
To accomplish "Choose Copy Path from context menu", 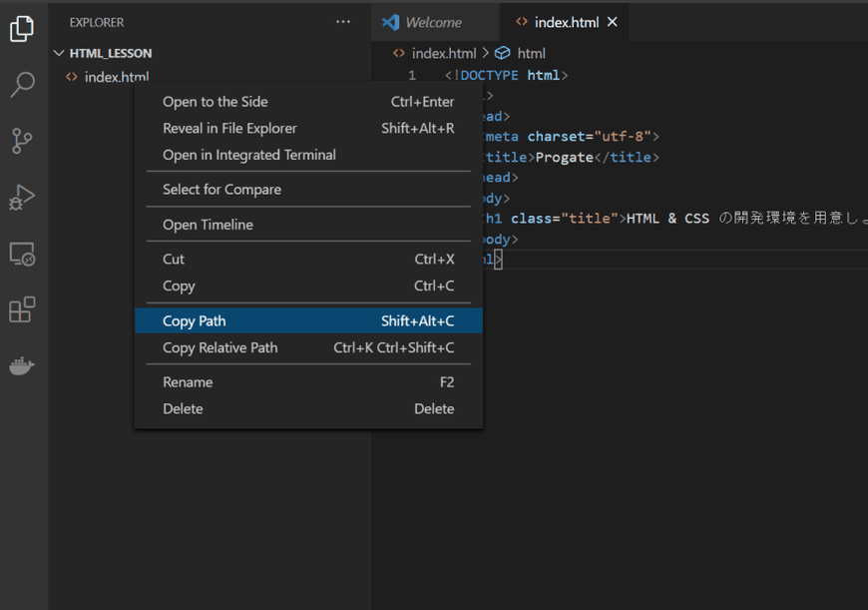I will [x=308, y=321].
